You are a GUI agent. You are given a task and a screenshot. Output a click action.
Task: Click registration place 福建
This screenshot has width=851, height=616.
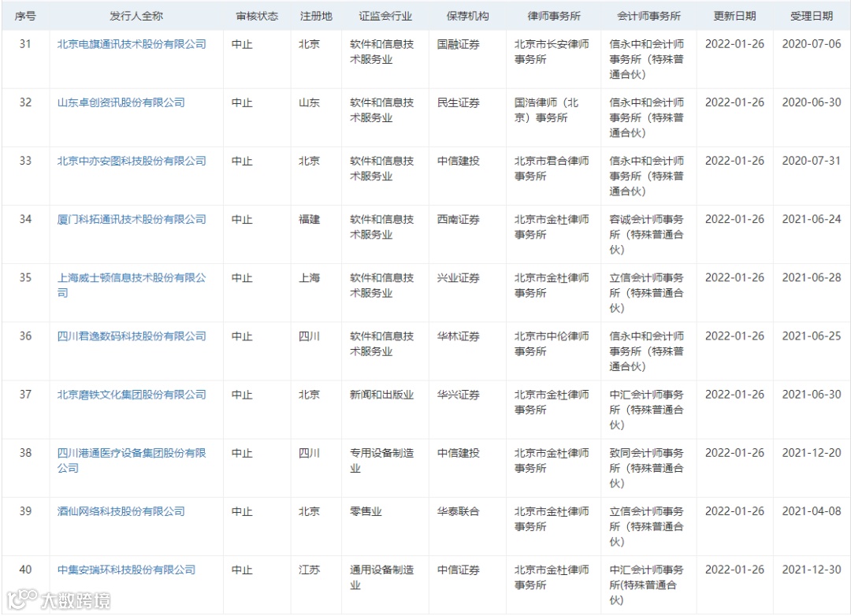click(x=310, y=219)
